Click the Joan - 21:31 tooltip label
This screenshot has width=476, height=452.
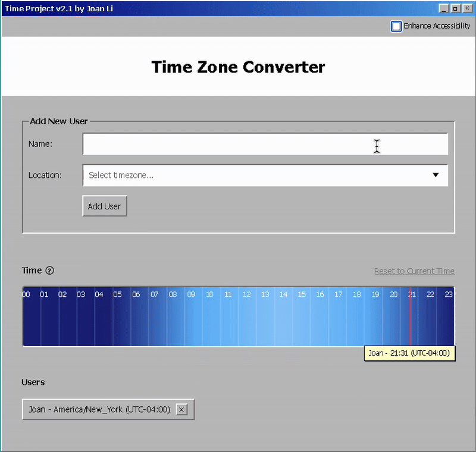pos(409,353)
